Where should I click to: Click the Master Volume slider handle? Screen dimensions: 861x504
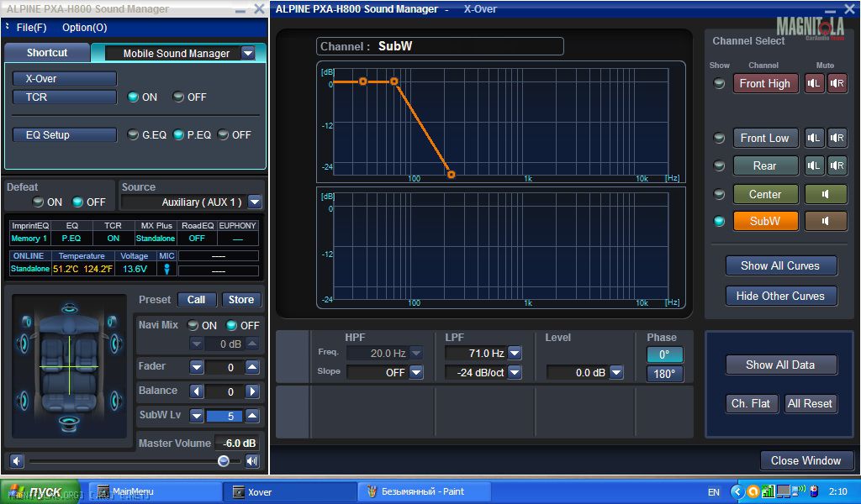click(x=224, y=460)
